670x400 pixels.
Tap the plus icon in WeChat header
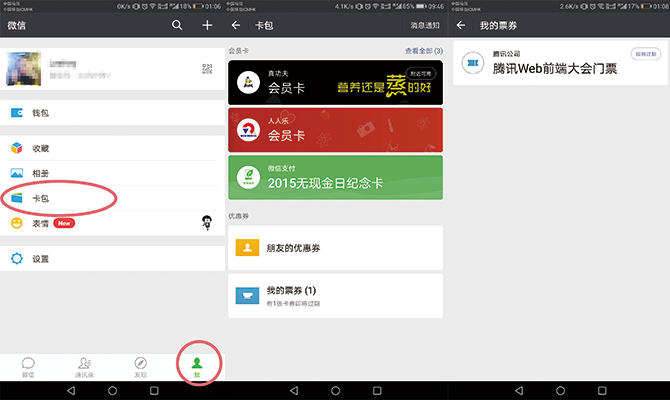click(x=207, y=24)
